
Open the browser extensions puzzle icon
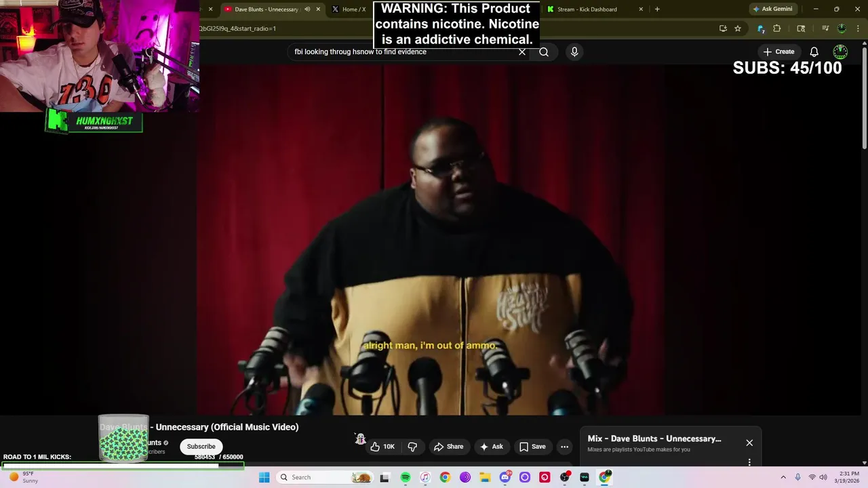(x=777, y=28)
